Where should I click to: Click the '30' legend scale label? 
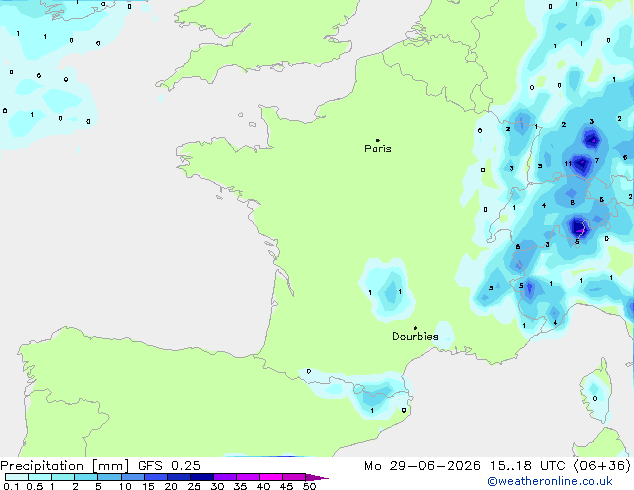[x=217, y=486]
